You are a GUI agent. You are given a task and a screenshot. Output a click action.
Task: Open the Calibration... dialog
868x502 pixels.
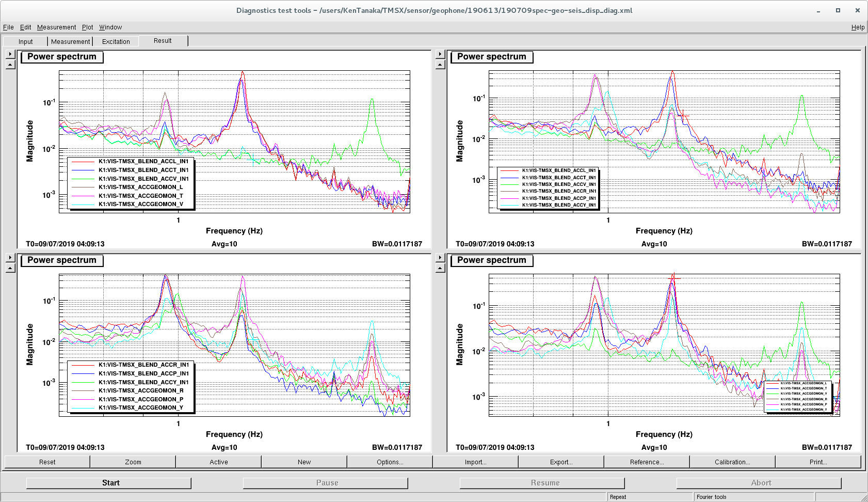pos(733,462)
